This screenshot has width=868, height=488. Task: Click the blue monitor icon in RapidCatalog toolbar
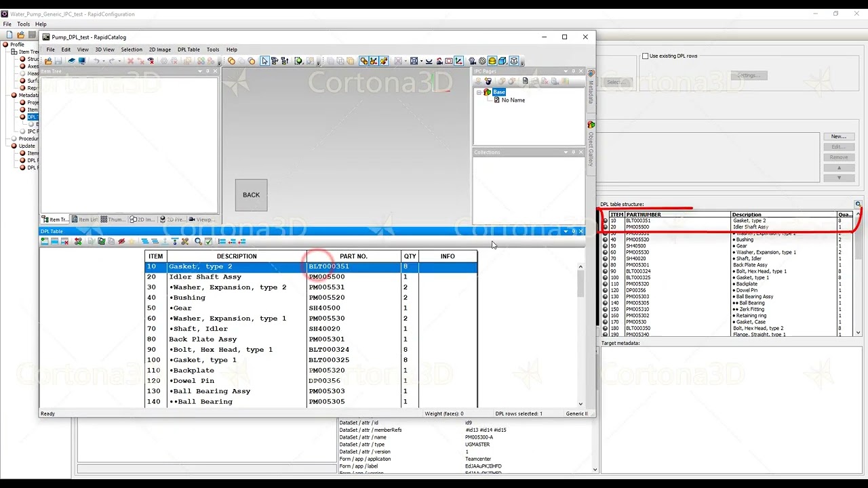(82, 61)
